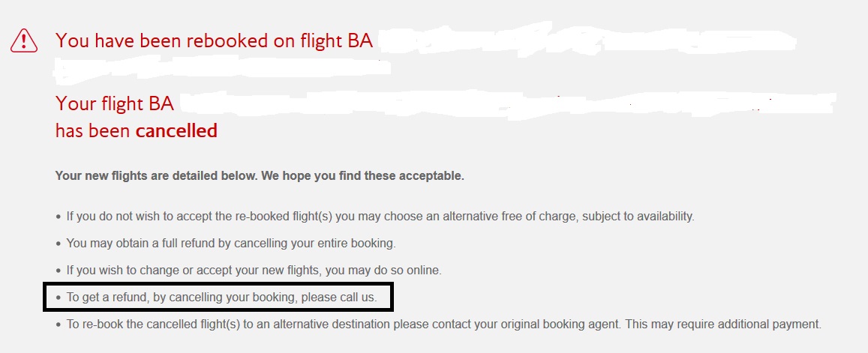Screen dimensions: 868x353
Task: Click the red warning triangle icon
Action: click(x=24, y=40)
